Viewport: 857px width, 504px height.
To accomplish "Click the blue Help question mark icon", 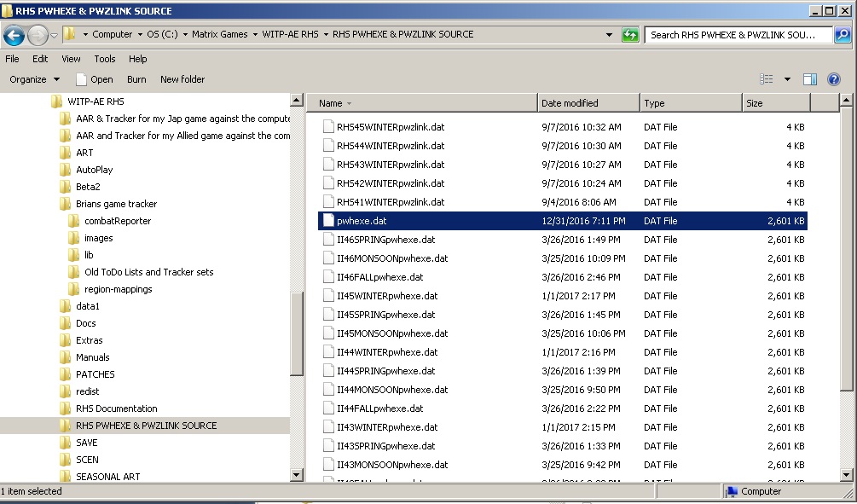I will click(833, 79).
